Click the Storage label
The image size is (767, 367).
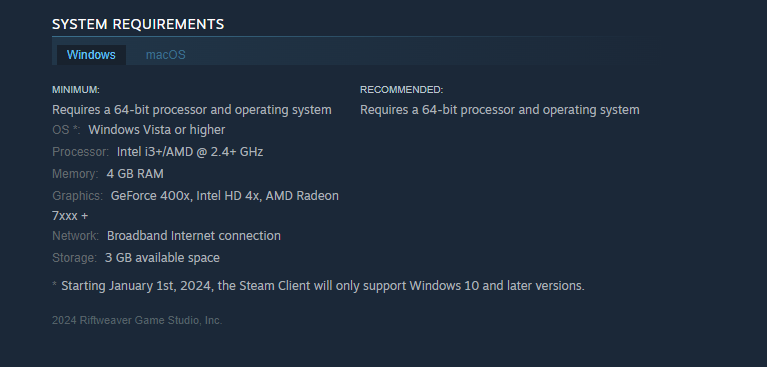pos(74,258)
